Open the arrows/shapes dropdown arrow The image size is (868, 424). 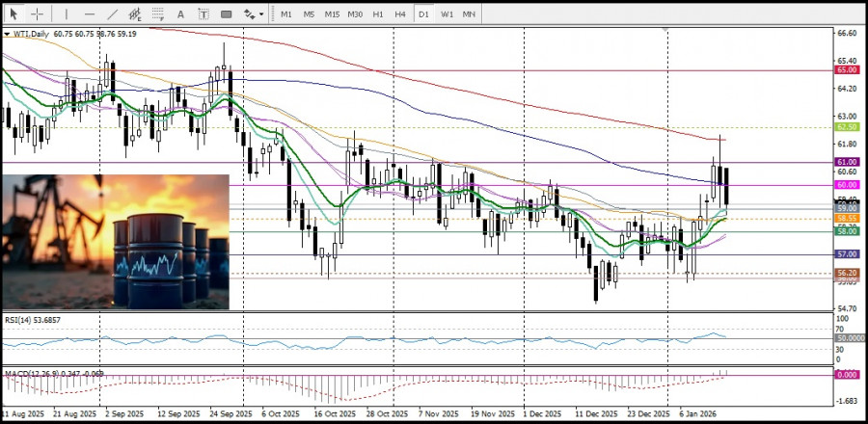pos(260,14)
